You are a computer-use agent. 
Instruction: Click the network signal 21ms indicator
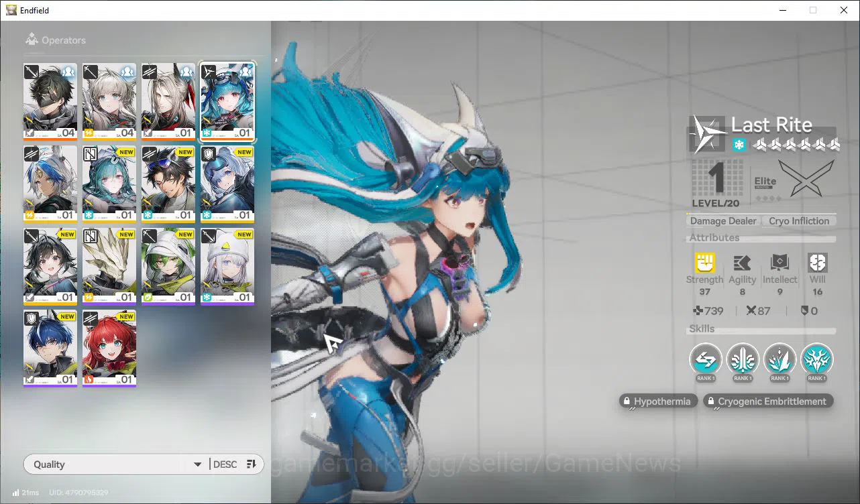click(x=25, y=493)
